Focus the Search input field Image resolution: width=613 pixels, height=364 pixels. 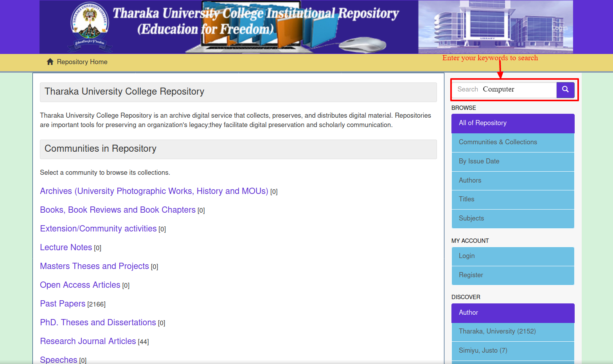coord(505,90)
